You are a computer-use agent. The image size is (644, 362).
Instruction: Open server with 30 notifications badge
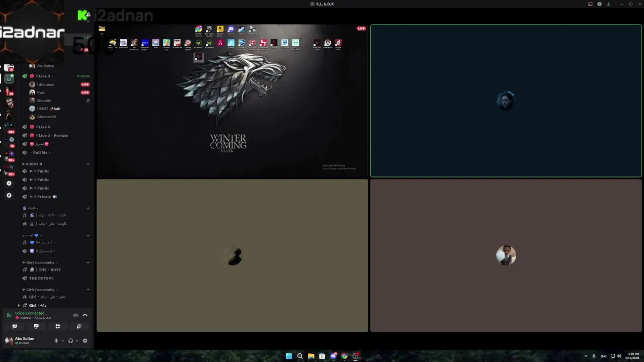9,91
